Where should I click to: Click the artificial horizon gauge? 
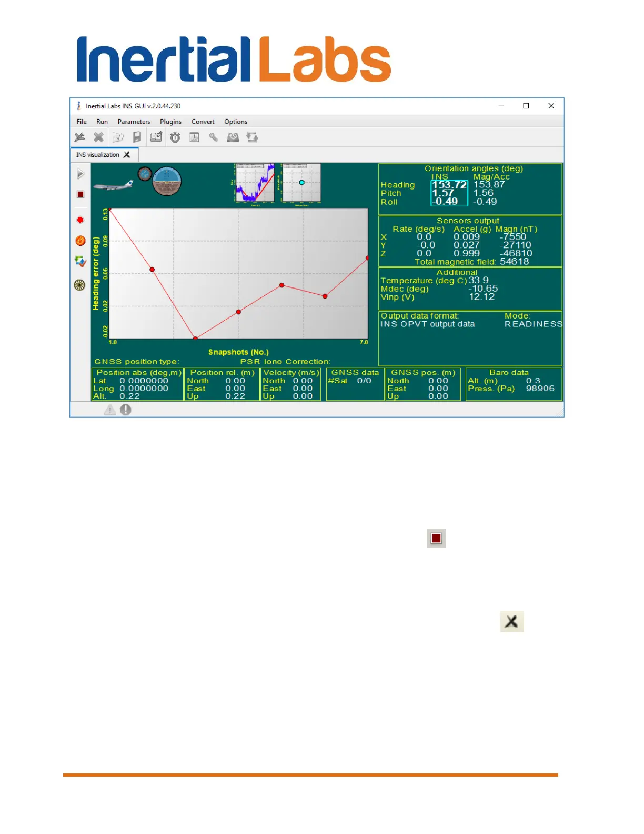(x=167, y=181)
